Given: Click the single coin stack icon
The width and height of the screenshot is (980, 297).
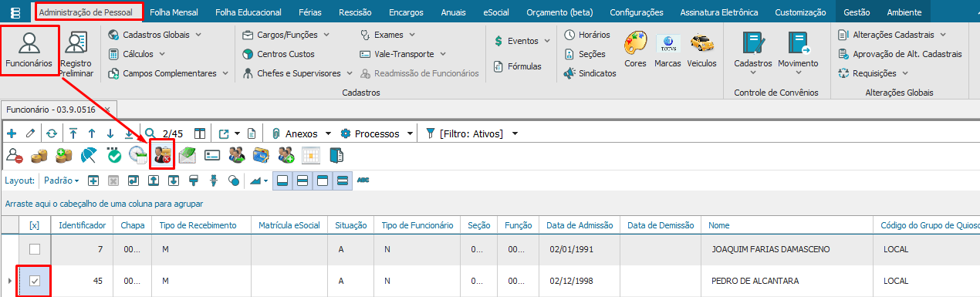Looking at the screenshot, I should (x=39, y=155).
